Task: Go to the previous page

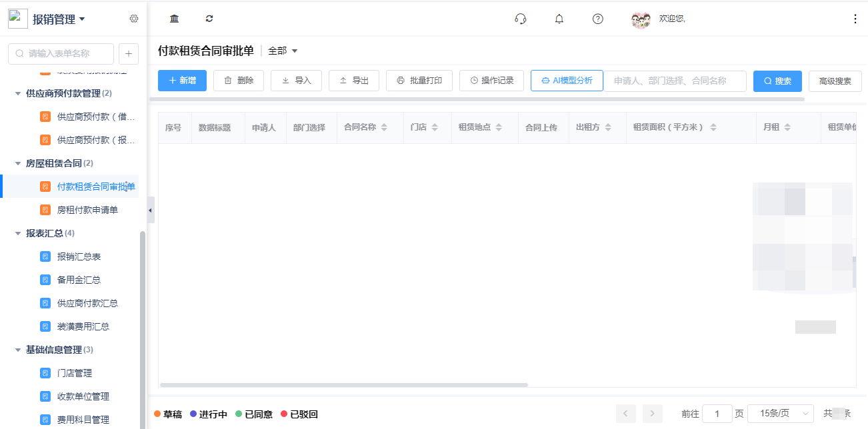Action: click(625, 414)
